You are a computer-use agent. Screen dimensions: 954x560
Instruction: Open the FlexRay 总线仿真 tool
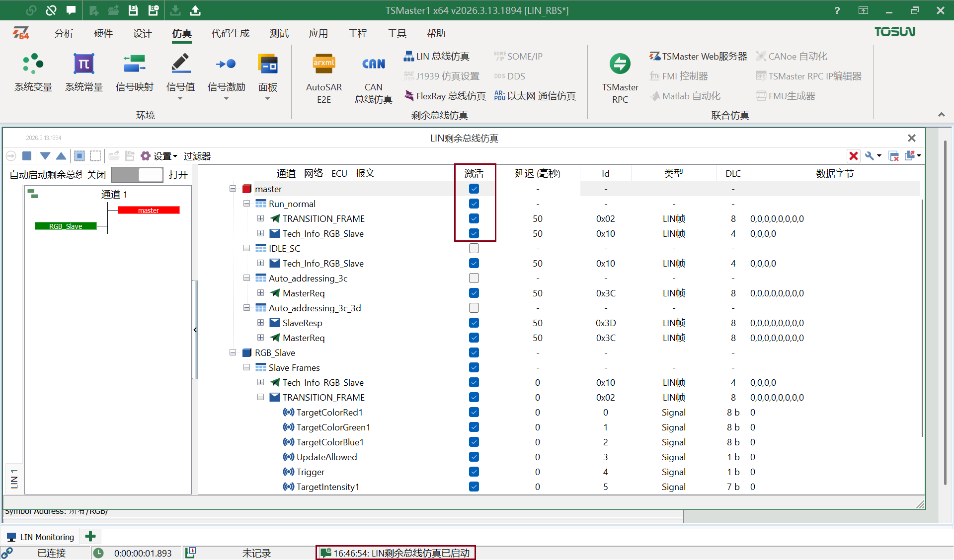[x=445, y=96]
